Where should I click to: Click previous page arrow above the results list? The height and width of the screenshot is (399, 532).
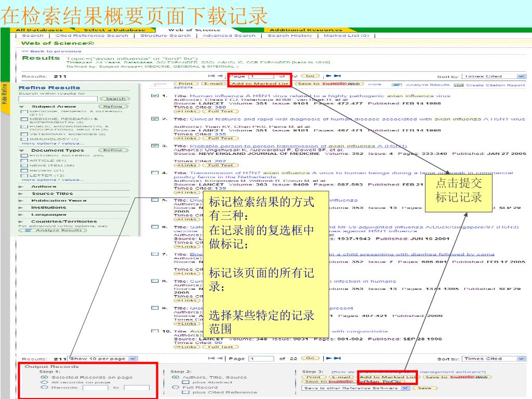[220, 76]
